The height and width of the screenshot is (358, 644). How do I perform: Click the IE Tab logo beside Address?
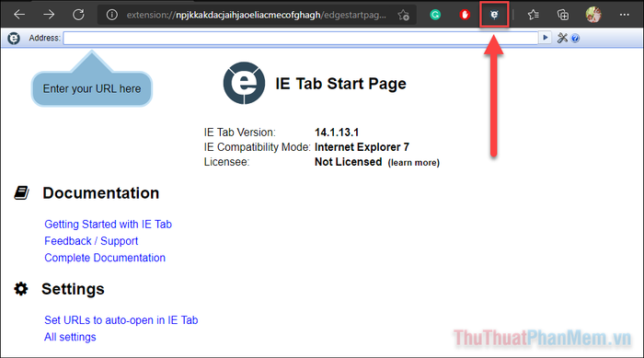14,39
